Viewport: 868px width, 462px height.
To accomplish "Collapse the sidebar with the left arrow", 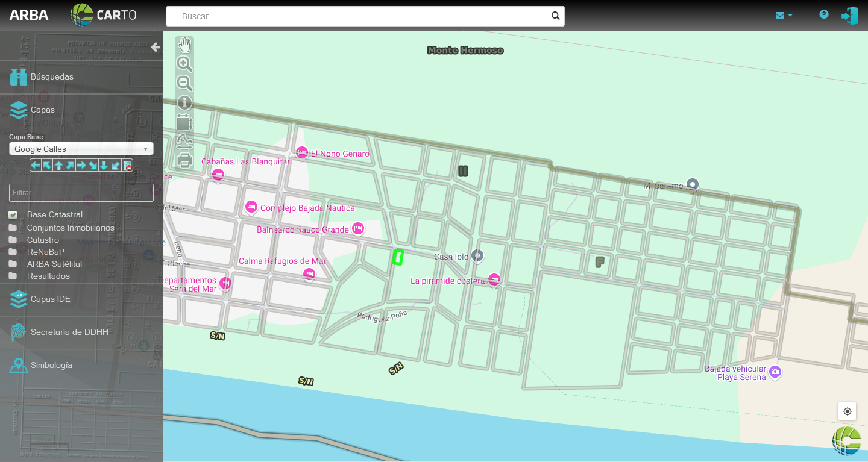I will pyautogui.click(x=156, y=47).
